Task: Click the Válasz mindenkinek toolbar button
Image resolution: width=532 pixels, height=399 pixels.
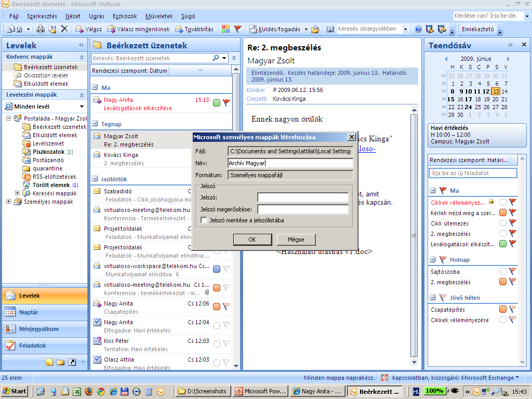Action: coord(139,29)
